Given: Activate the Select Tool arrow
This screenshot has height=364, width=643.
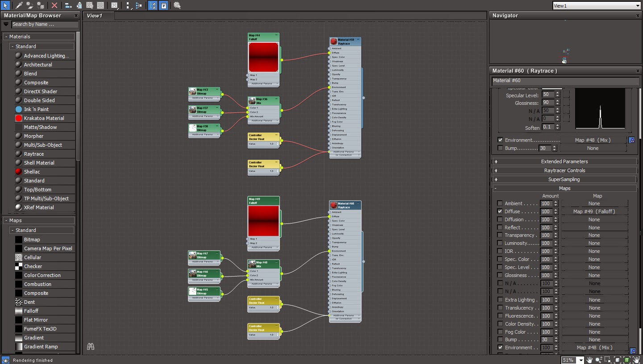Looking at the screenshot, I should tap(5, 5).
